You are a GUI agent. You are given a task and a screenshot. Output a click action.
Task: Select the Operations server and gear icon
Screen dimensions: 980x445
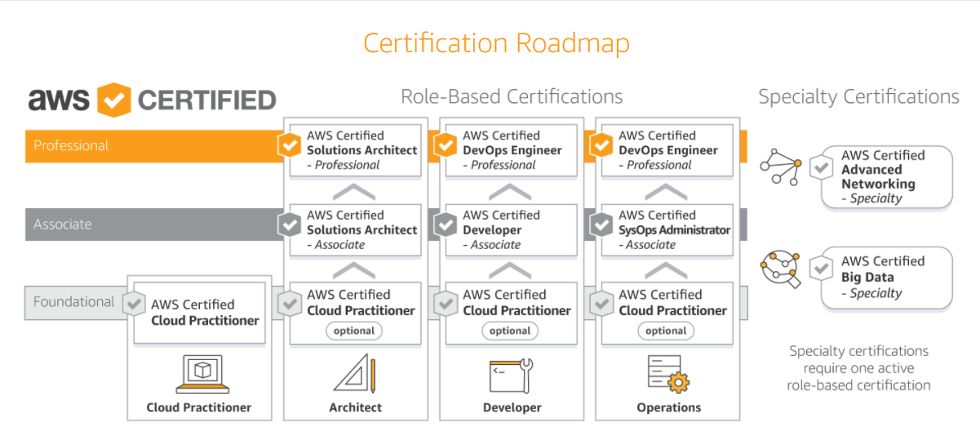pyautogui.click(x=667, y=374)
